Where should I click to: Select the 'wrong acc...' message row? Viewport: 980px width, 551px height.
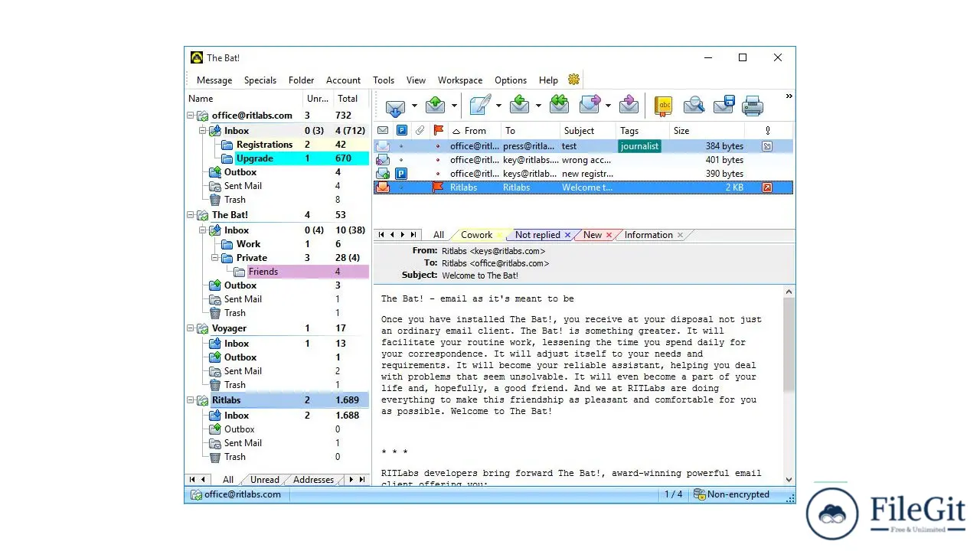coord(583,160)
